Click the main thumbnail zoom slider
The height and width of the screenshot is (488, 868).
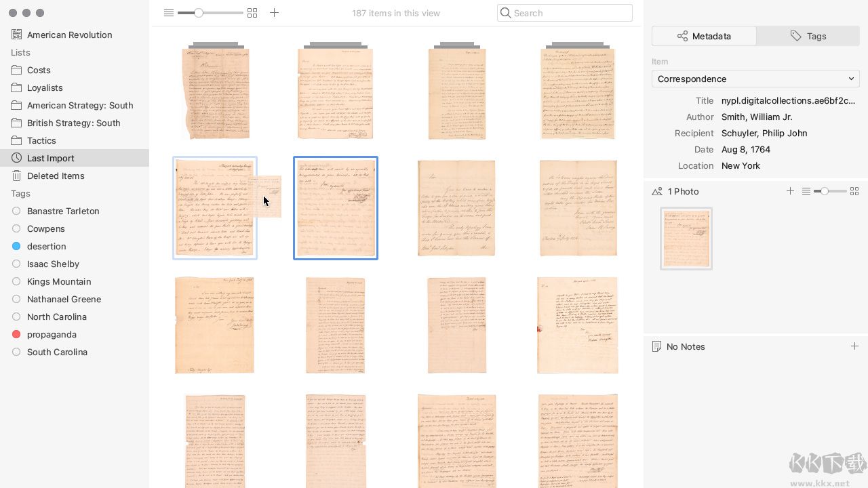tap(210, 13)
